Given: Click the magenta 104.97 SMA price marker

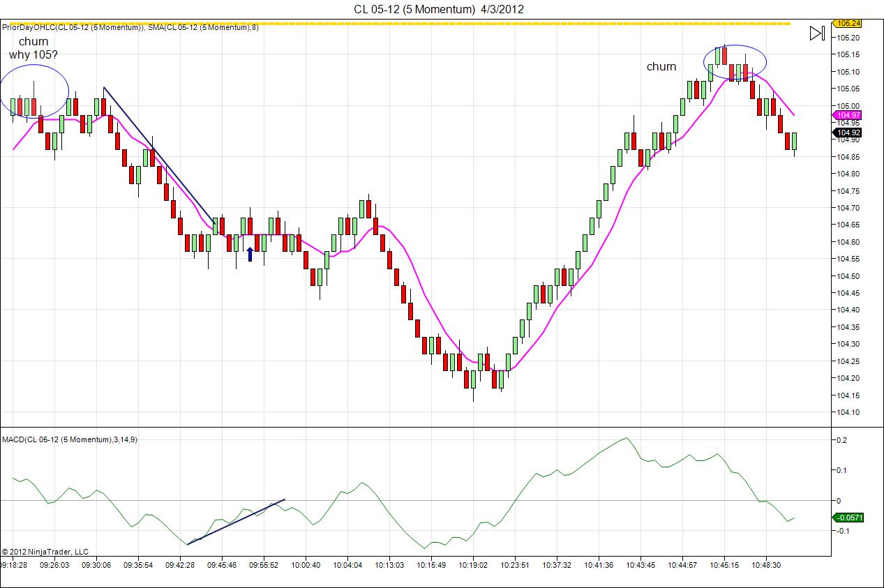Looking at the screenshot, I should click(x=847, y=115).
